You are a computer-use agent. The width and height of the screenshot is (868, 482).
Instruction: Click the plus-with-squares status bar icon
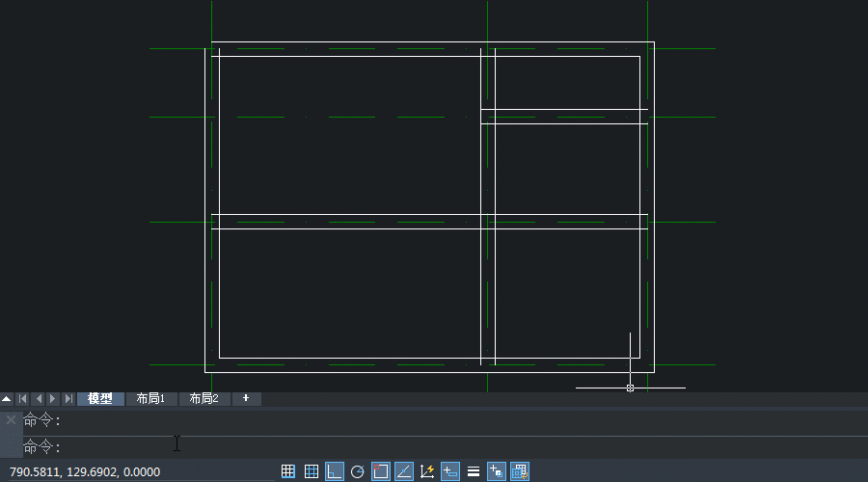pos(497,471)
